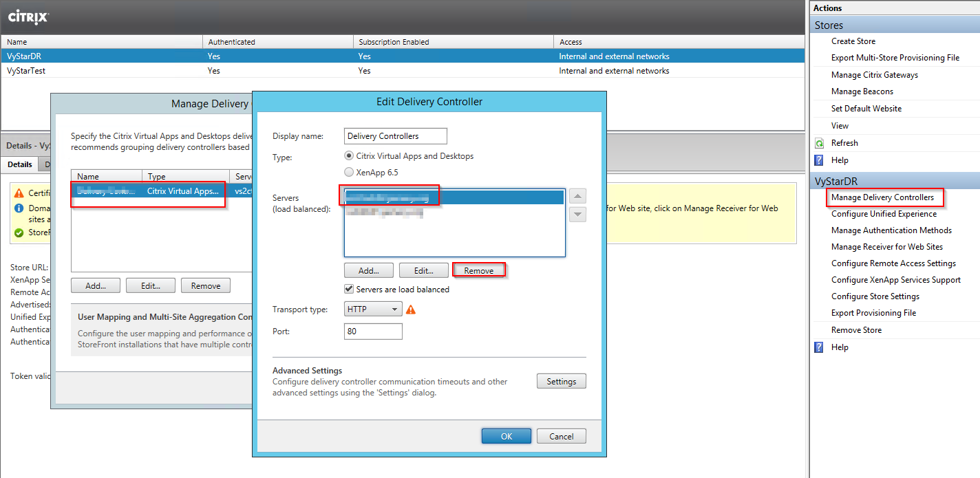Click the Display name input field
The width and height of the screenshot is (980, 478).
[396, 136]
